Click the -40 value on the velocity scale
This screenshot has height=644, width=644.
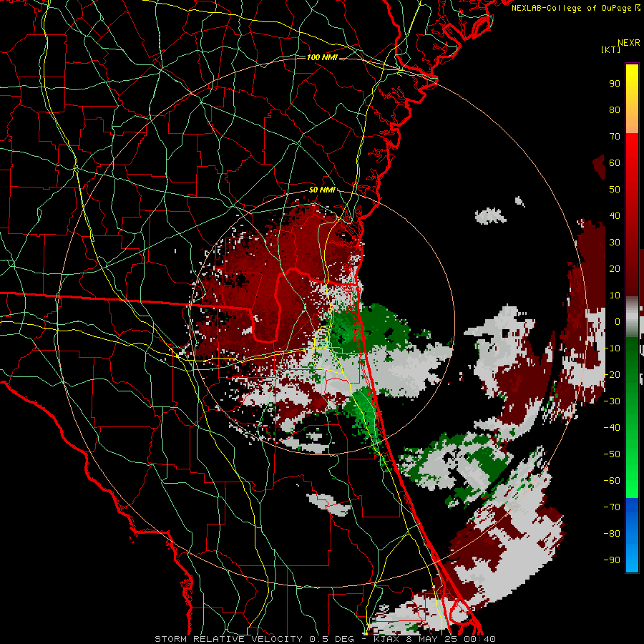coord(612,428)
